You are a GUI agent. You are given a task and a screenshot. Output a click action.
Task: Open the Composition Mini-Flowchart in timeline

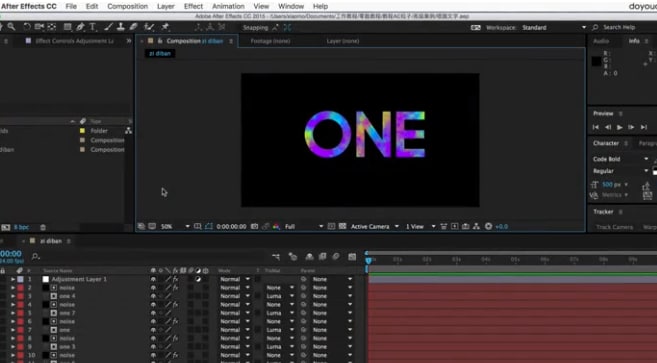[276, 257]
